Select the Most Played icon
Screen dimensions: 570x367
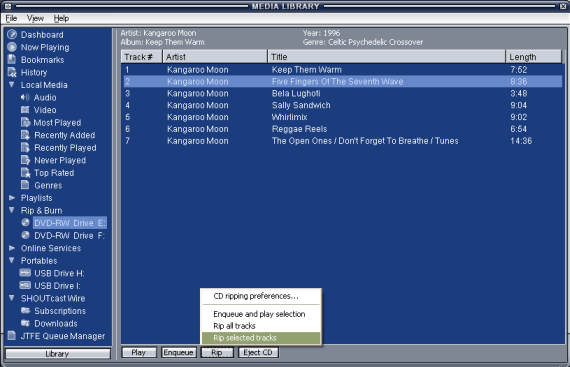click(x=25, y=122)
